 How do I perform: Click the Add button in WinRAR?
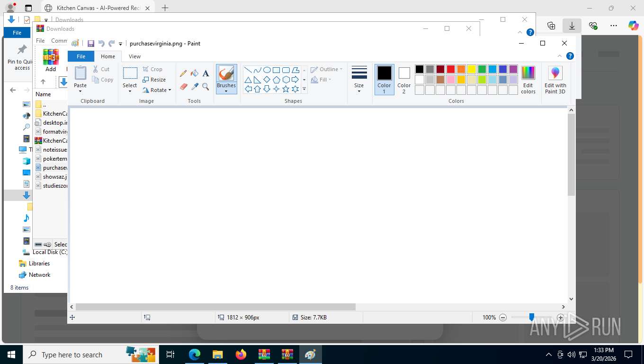coord(51,60)
